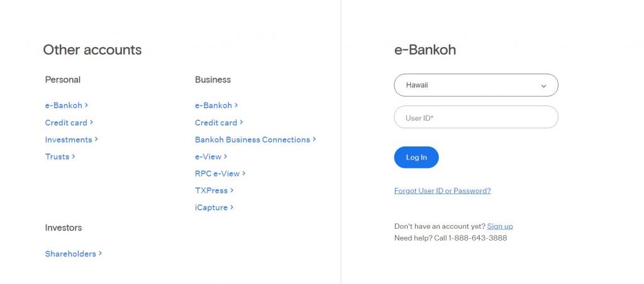Open Personal Credit card link

coord(69,123)
